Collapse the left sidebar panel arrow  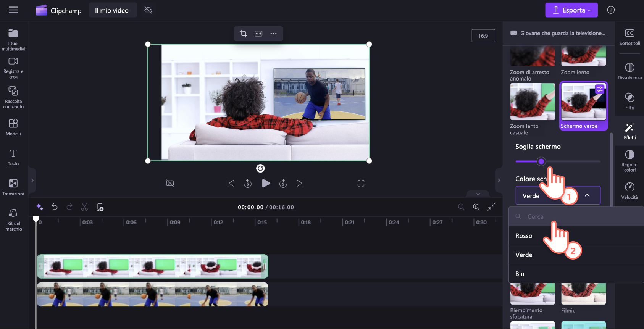click(32, 181)
